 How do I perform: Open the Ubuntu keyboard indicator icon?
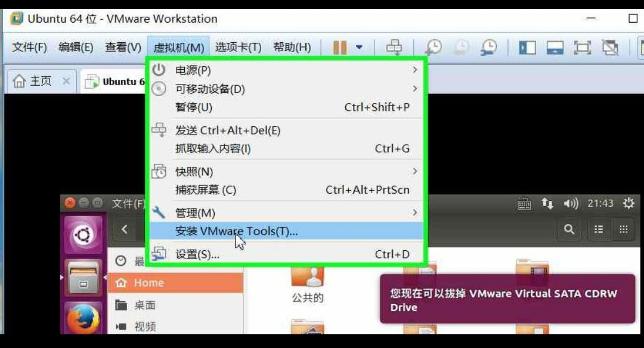524,203
